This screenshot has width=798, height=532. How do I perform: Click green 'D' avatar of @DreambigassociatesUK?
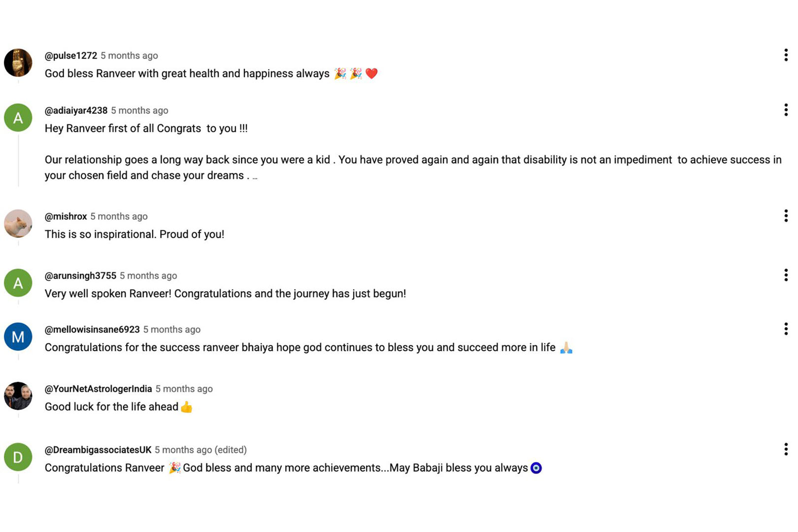pyautogui.click(x=18, y=457)
